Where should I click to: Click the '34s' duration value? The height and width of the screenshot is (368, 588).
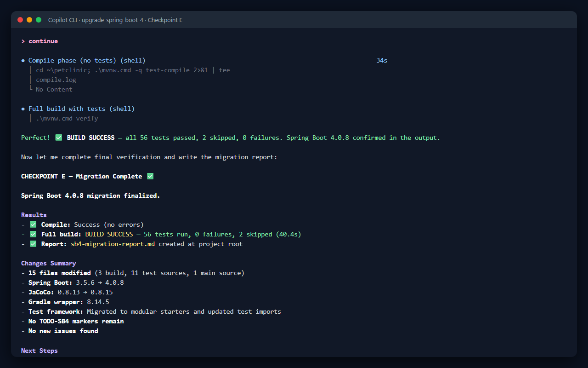pyautogui.click(x=381, y=60)
